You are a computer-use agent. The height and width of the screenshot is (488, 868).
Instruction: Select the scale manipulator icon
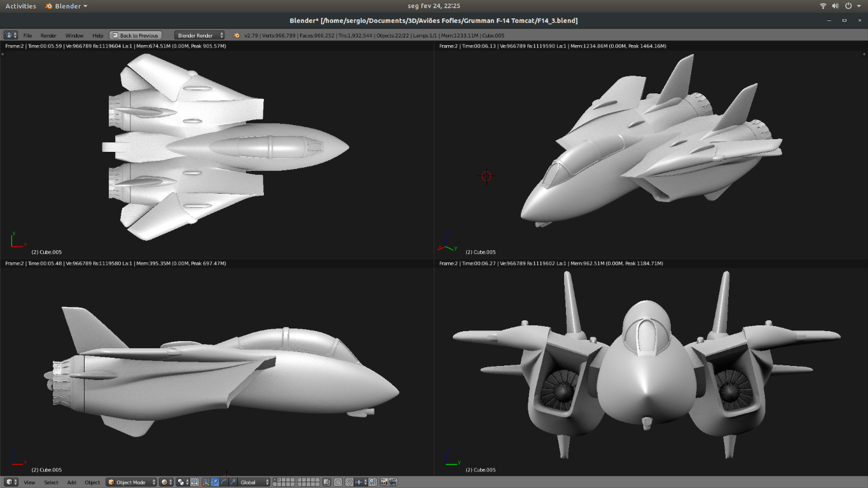pos(233,482)
